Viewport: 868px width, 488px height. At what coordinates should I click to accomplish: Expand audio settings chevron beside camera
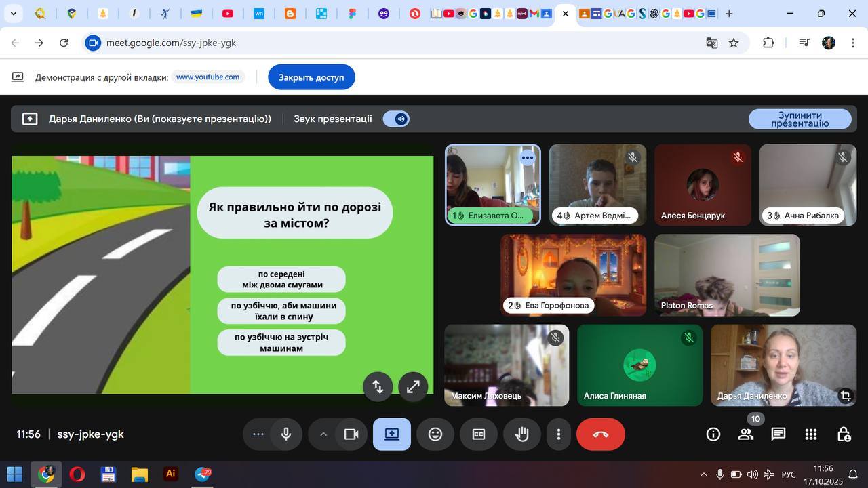(x=323, y=434)
